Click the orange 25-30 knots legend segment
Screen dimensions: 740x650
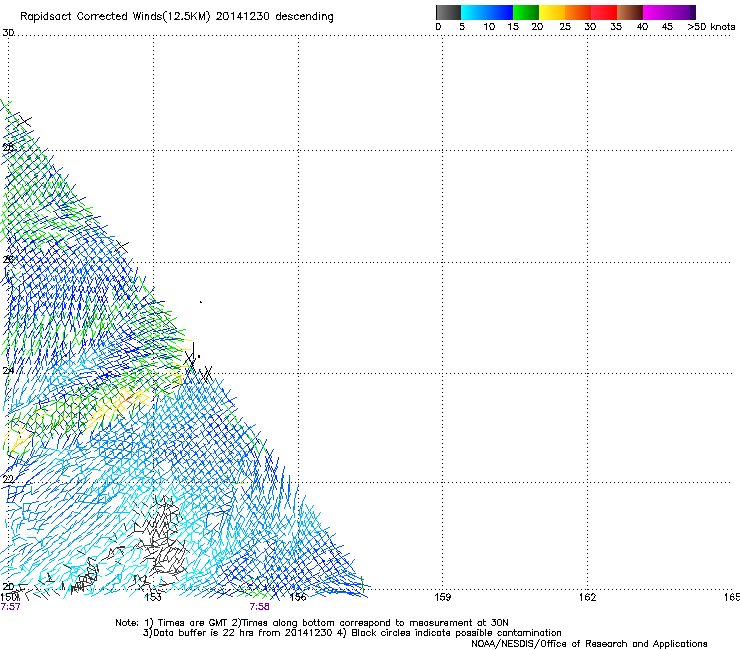(x=578, y=12)
